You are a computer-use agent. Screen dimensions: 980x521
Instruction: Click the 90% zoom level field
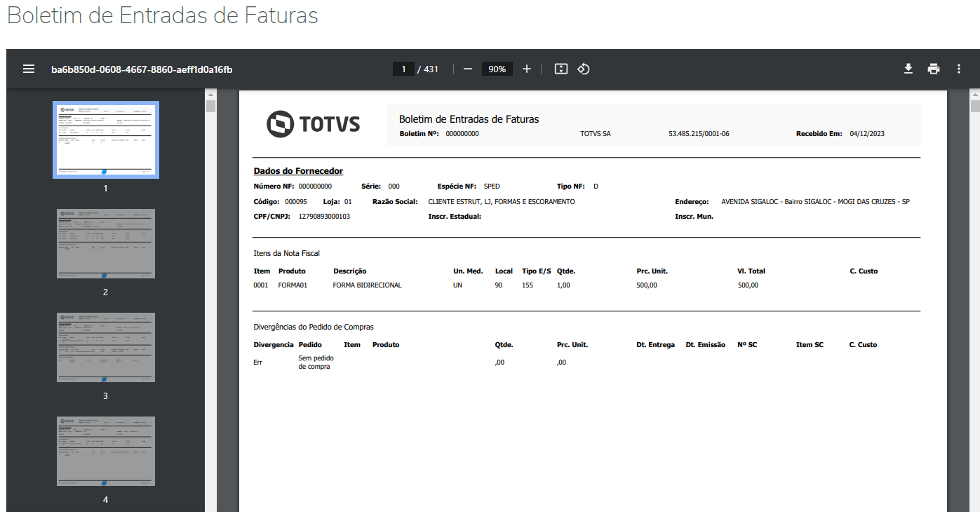tap(497, 69)
